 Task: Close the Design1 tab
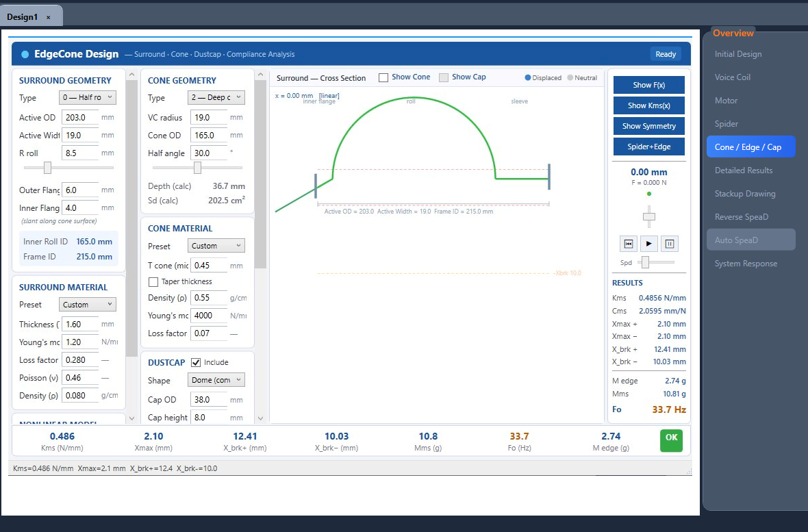pyautogui.click(x=49, y=17)
